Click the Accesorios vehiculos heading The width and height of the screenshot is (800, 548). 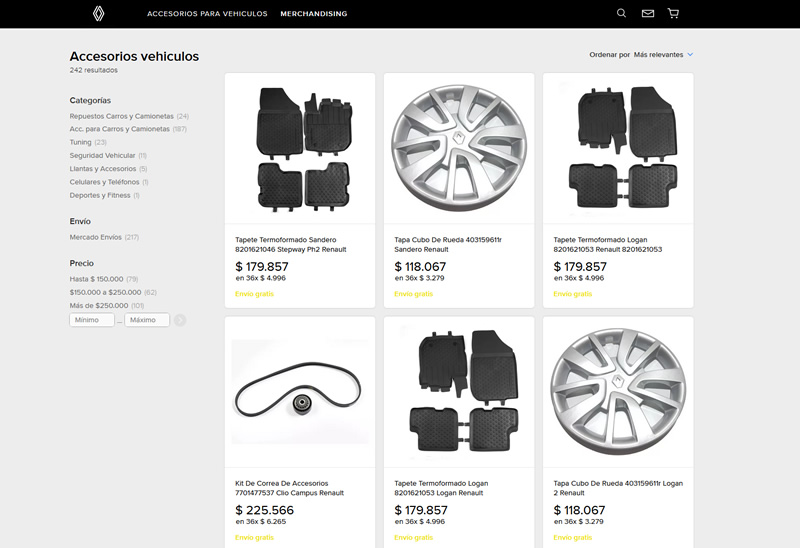point(134,56)
